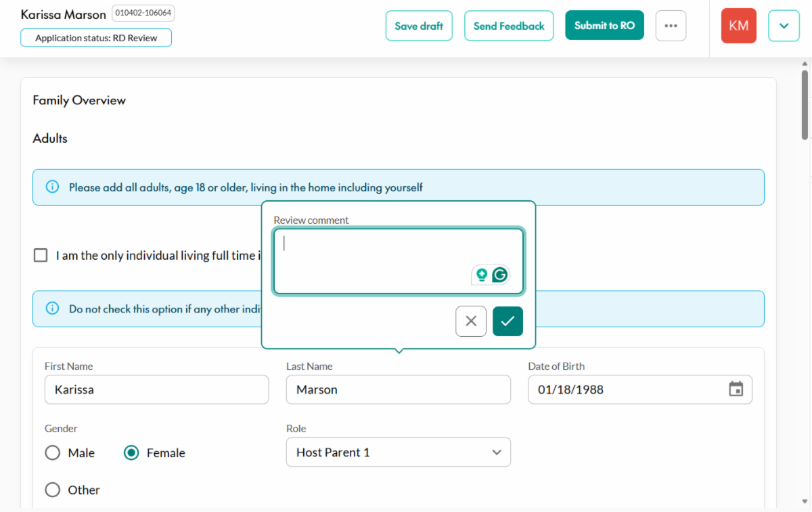Click the Save draft button
The image size is (812, 512).
point(419,26)
